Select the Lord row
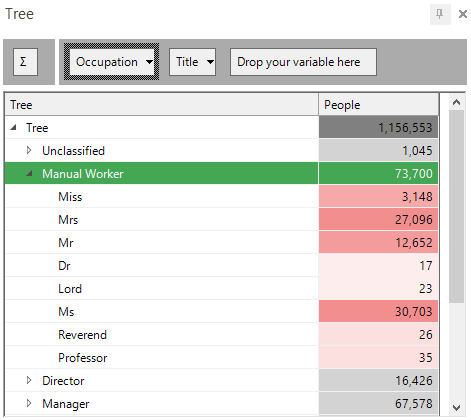 (x=222, y=289)
